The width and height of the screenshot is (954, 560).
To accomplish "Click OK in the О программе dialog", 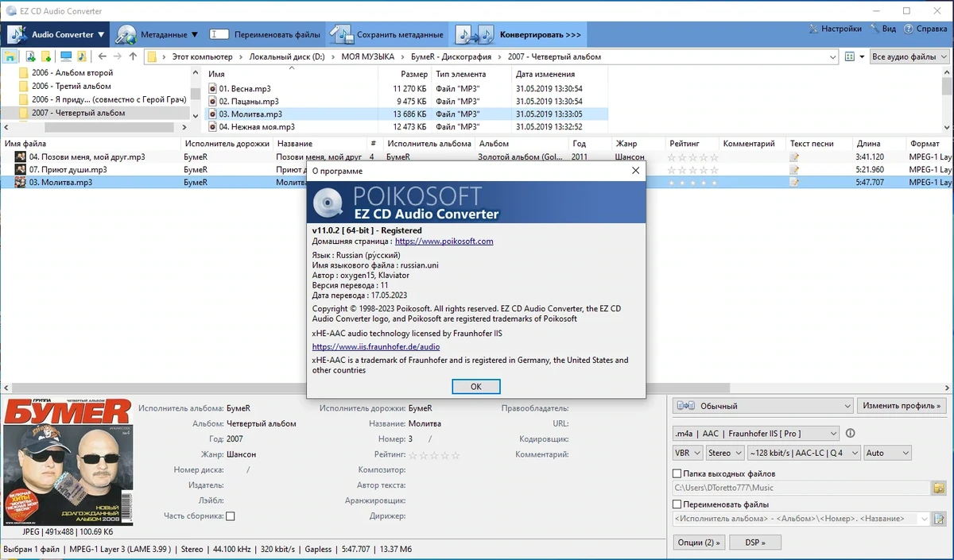I will (475, 387).
